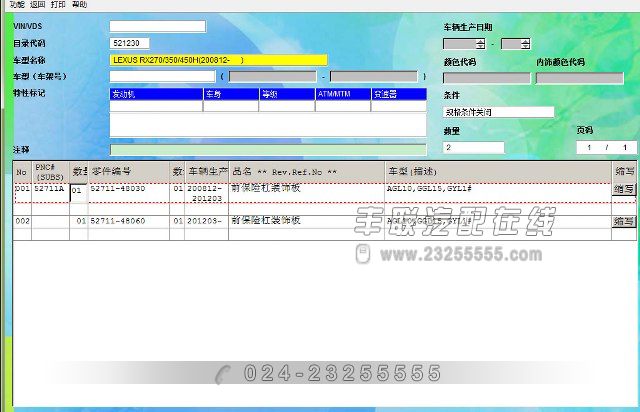Click the 品名 ** Rev.Ref.No ** column header
Viewport: 640px width, 412px height.
coord(307,172)
